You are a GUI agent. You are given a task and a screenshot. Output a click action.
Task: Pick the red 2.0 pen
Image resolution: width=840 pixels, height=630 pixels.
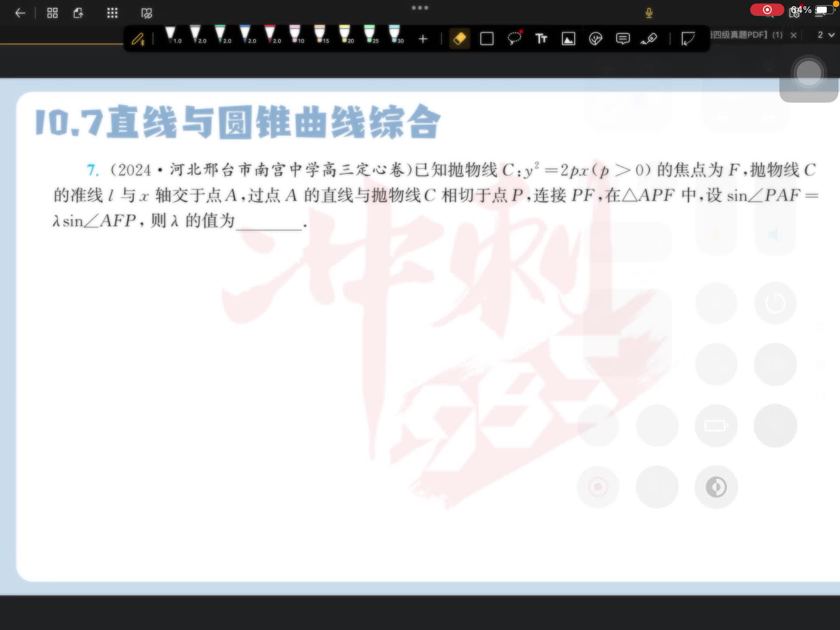click(271, 34)
